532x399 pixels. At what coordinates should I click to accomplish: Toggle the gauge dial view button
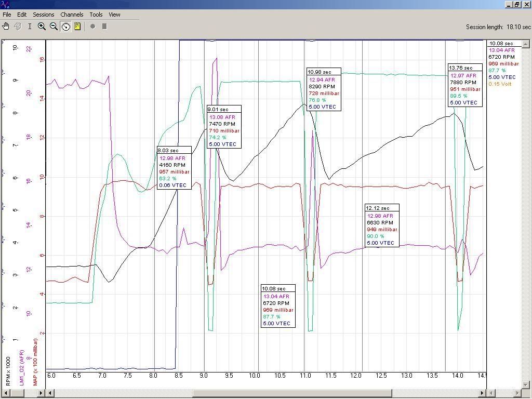coord(66,26)
